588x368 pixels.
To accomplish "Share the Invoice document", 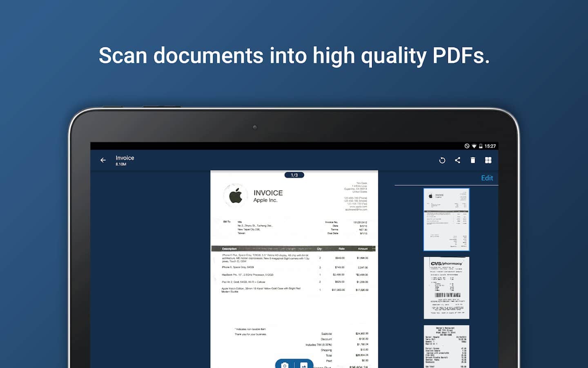I will (457, 160).
